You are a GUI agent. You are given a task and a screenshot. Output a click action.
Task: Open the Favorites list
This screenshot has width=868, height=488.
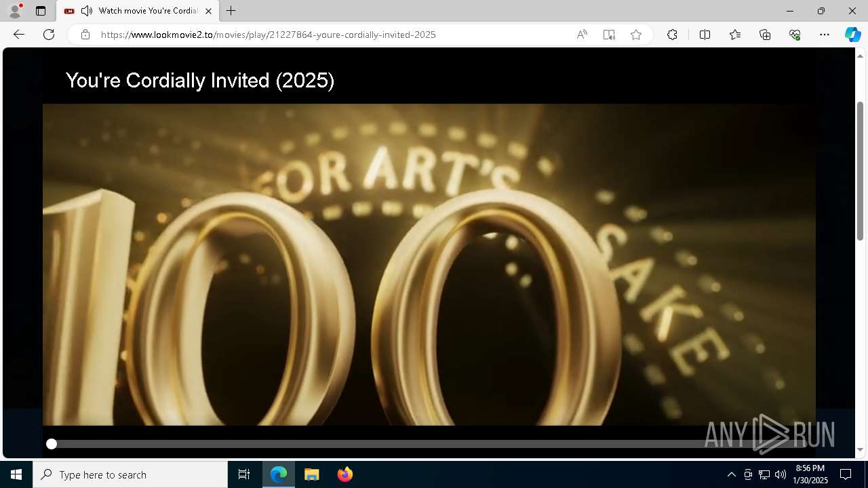pos(735,35)
